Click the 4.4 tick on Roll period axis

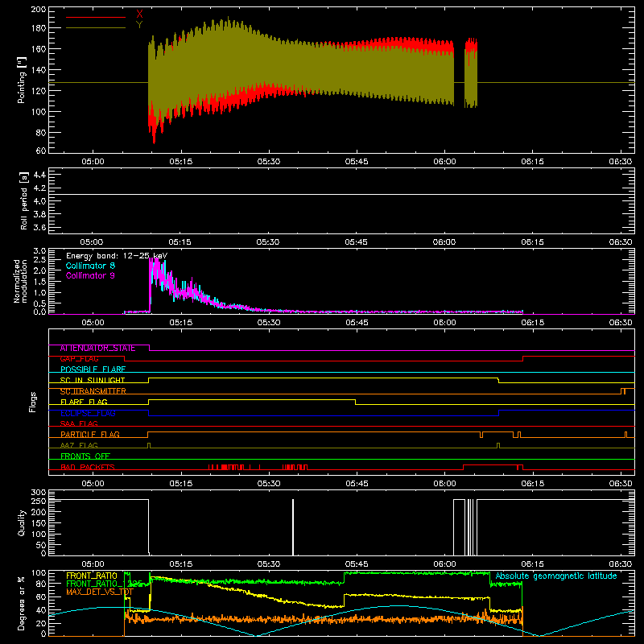39,175
